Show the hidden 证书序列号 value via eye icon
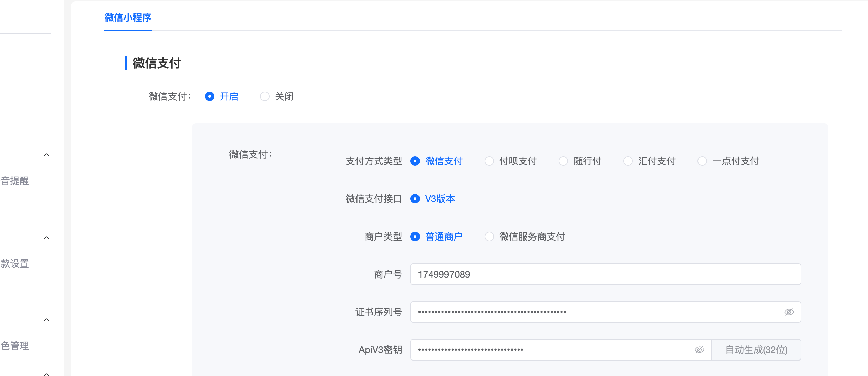The image size is (868, 376). [789, 312]
